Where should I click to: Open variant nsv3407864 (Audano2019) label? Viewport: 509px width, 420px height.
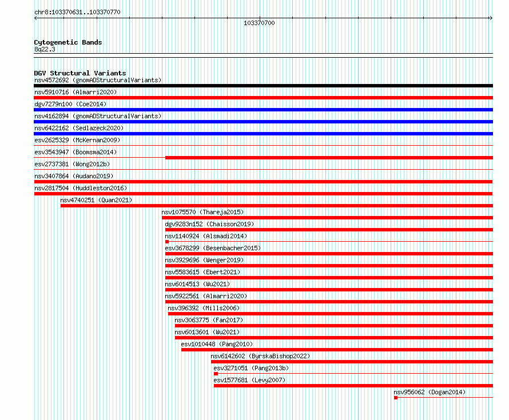click(x=74, y=176)
